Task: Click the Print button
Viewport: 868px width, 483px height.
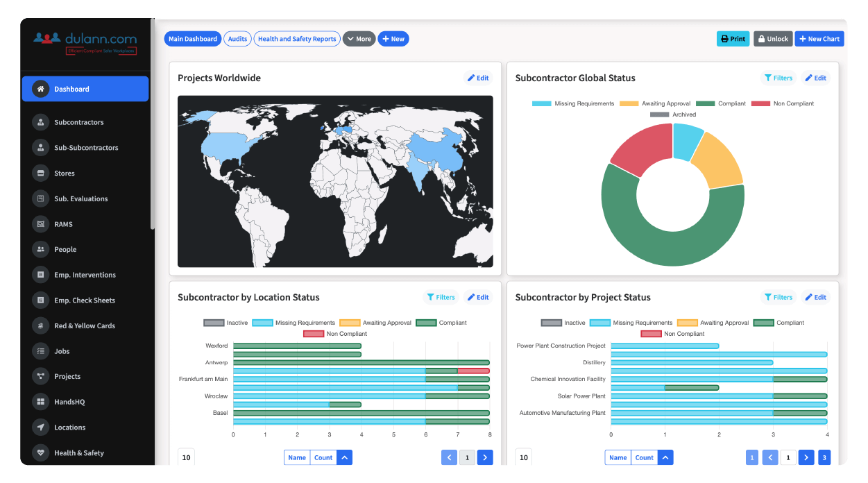Action: 733,39
